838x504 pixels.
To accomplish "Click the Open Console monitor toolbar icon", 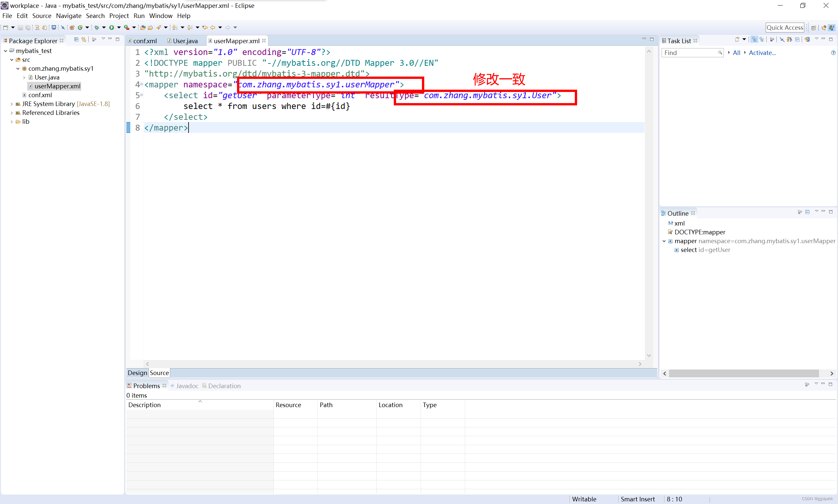I will pos(54,27).
